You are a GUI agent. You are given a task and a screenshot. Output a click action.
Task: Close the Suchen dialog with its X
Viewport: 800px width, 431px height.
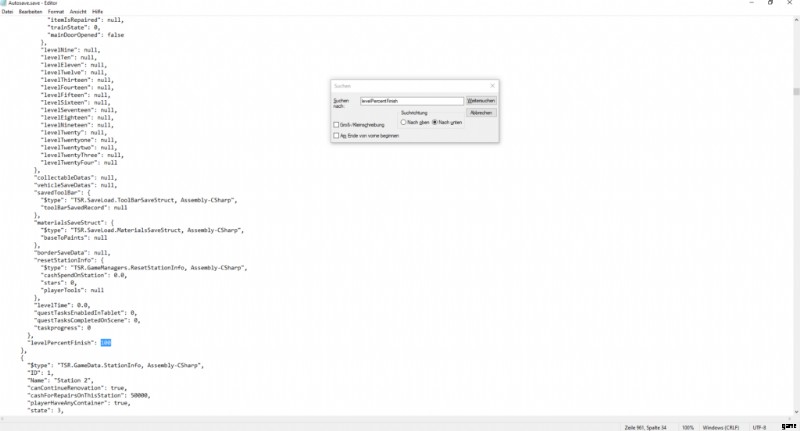coord(492,87)
